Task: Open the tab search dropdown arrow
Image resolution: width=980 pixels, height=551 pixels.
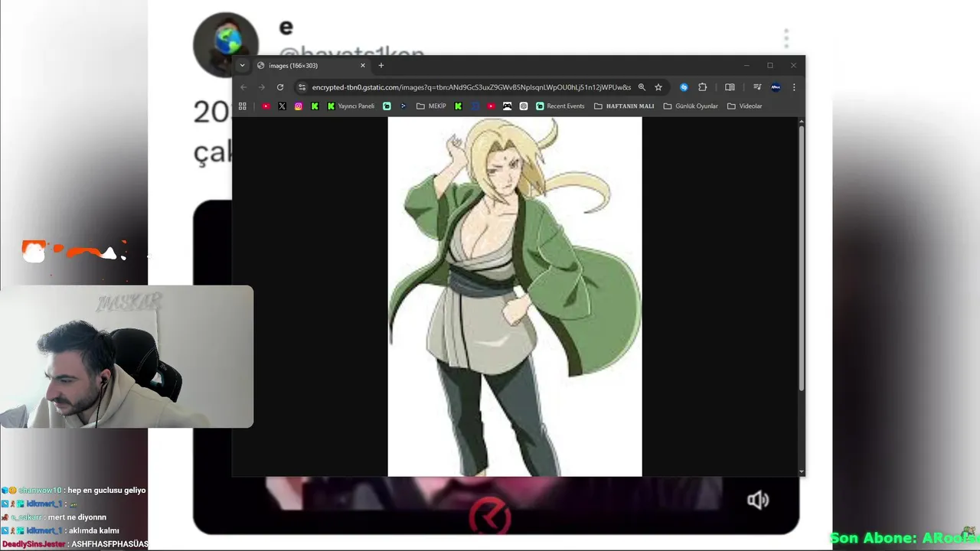Action: tap(243, 66)
